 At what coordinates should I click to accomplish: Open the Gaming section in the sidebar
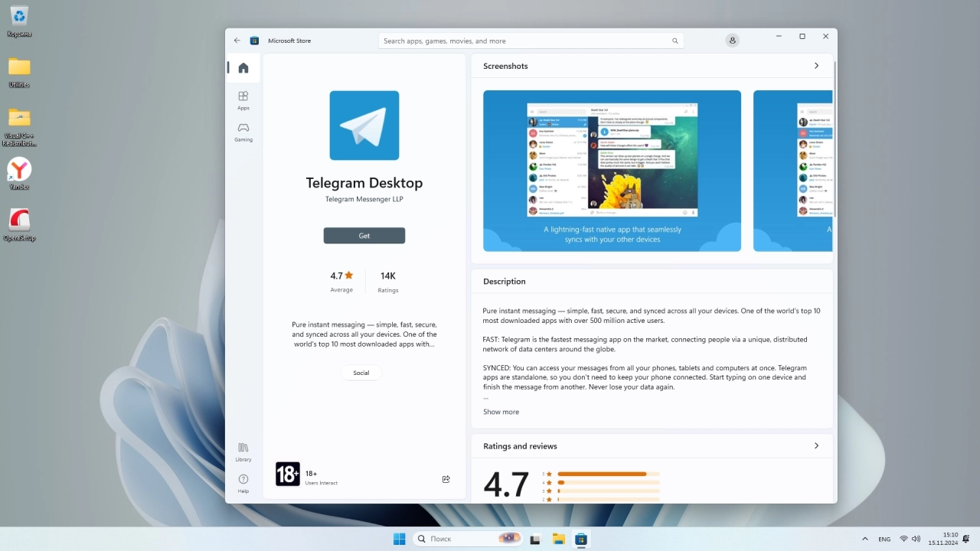point(243,132)
